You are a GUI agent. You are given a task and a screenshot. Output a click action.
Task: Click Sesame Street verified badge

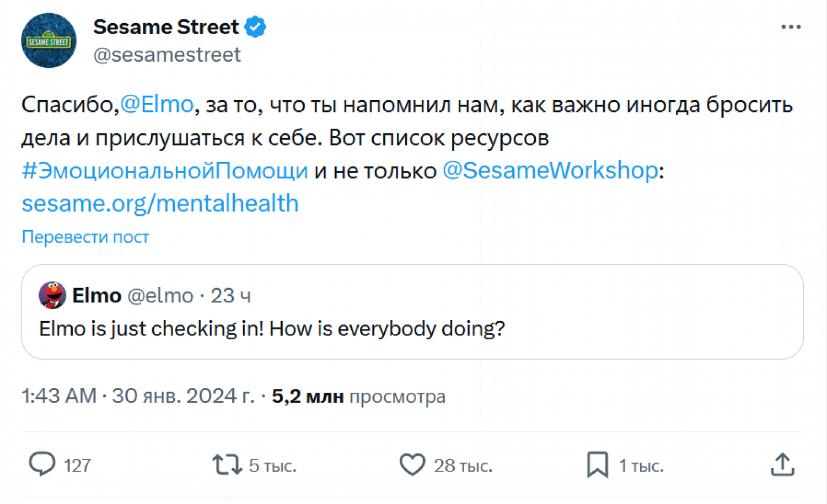[x=255, y=27]
